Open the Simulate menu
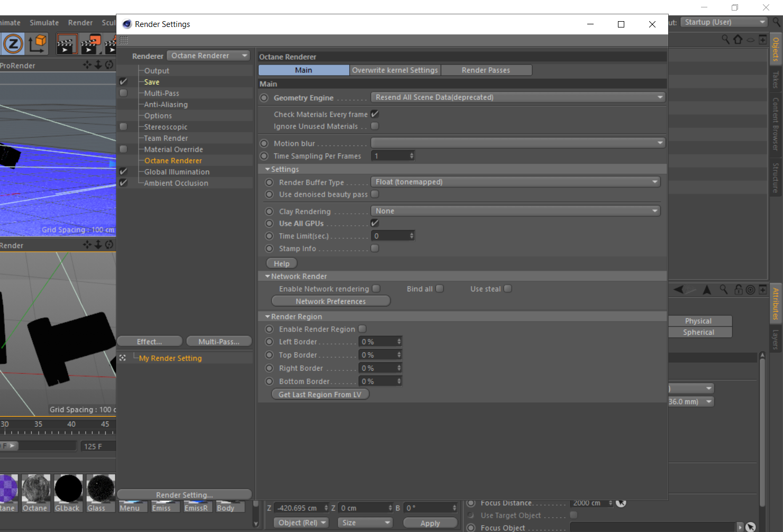This screenshot has height=532, width=783. 44,23
